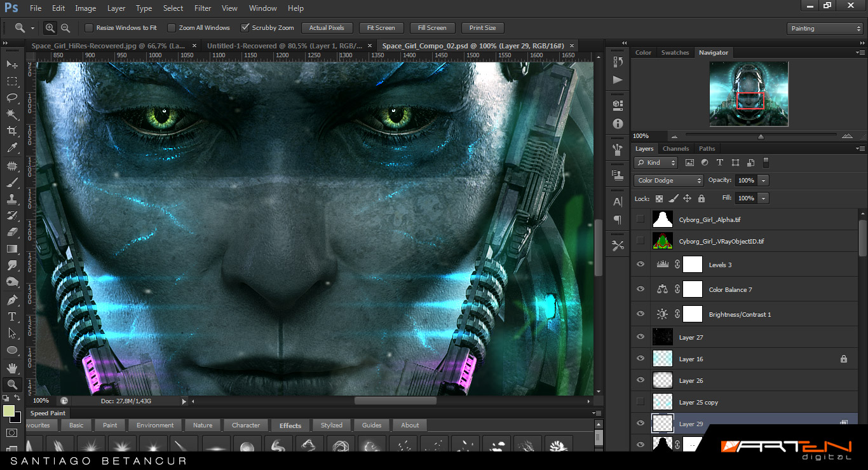Open the status bar Doc info arrow
The image size is (868, 470).
[x=184, y=401]
